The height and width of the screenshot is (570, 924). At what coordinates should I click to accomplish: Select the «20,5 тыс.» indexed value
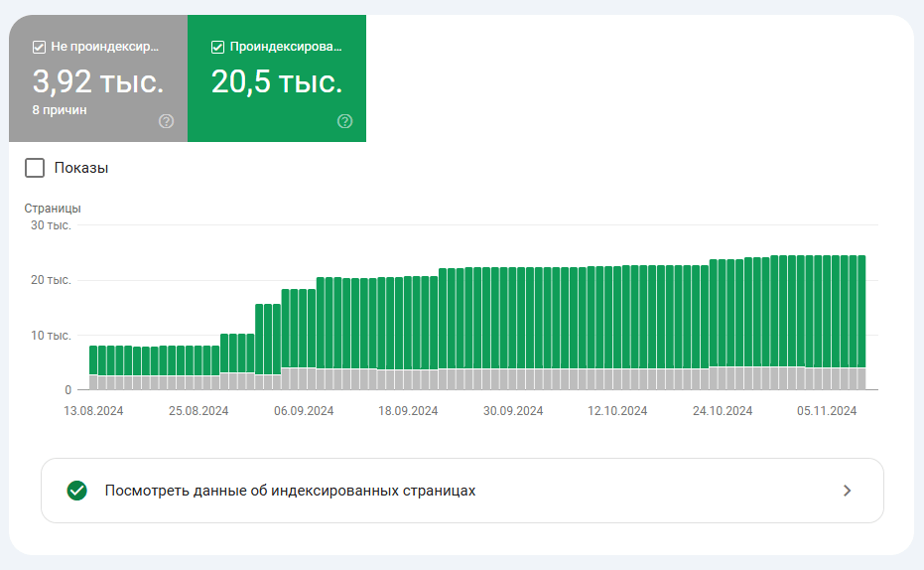click(x=276, y=81)
